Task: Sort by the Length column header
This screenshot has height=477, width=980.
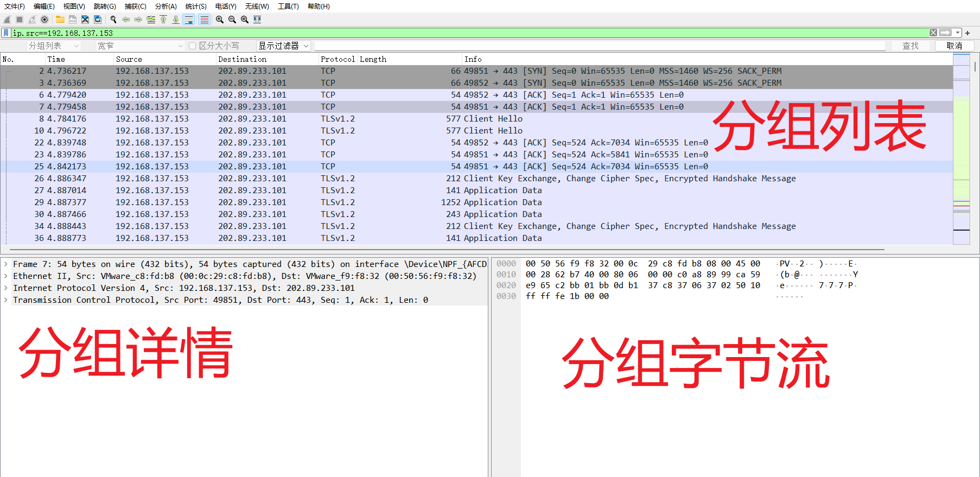Action: pos(409,59)
